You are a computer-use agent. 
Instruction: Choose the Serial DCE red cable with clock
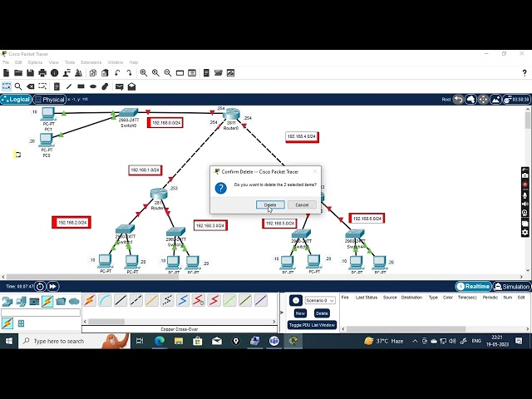pos(199,300)
